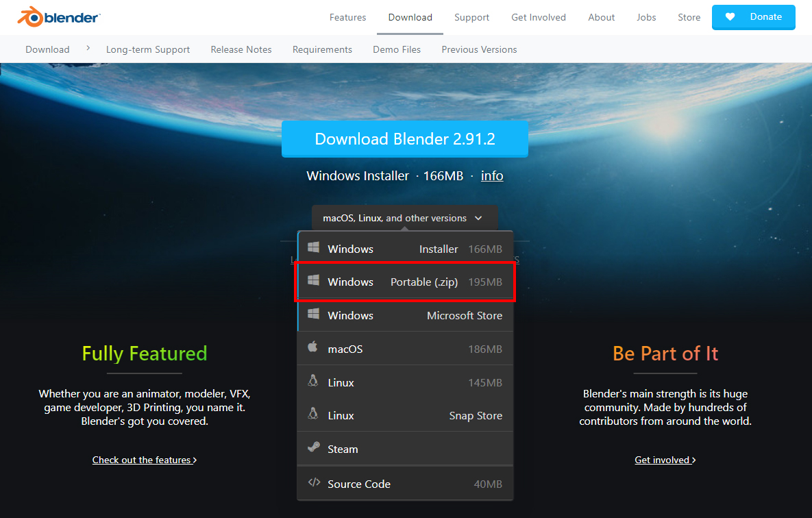The height and width of the screenshot is (518, 812).
Task: Open the Previous Versions tab
Action: point(479,49)
